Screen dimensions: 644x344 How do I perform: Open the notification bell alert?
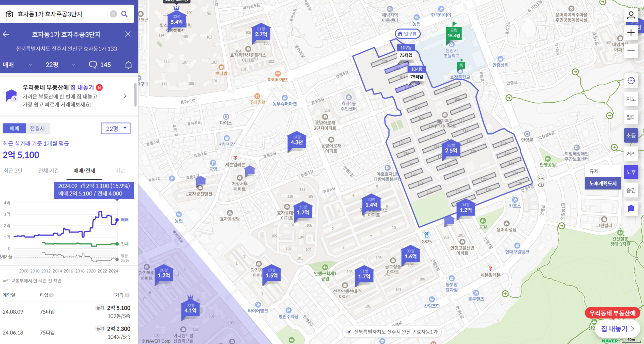coord(128,65)
